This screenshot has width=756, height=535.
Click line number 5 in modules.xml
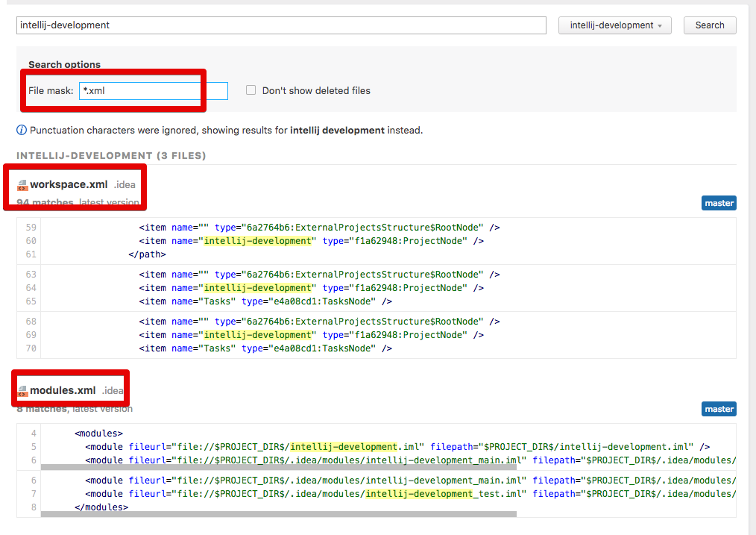pos(34,447)
